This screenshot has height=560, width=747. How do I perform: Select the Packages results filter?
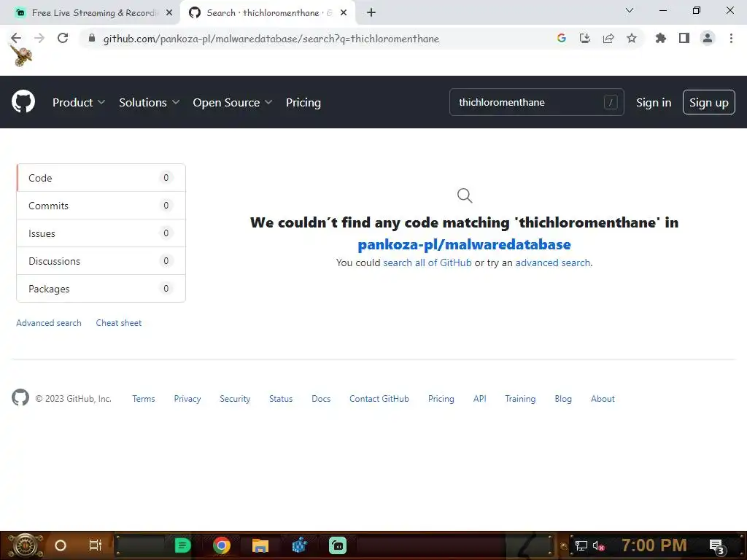click(101, 288)
